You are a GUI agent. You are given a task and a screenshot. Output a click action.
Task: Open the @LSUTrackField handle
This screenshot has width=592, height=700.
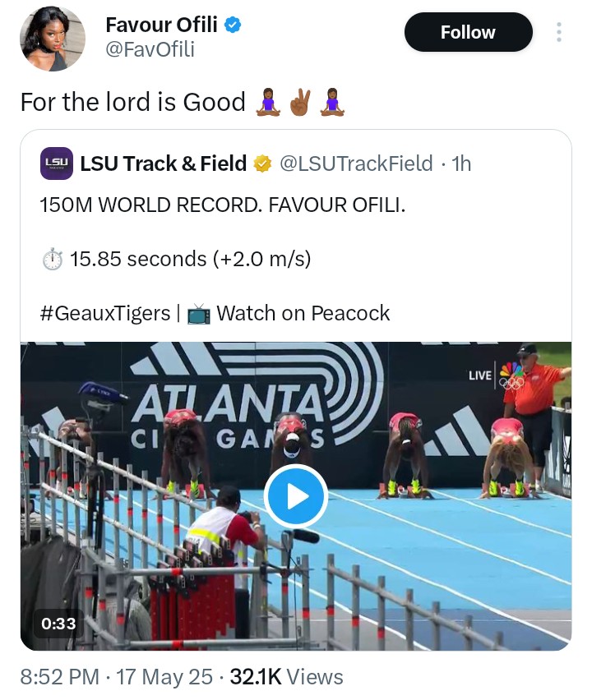[x=356, y=163]
